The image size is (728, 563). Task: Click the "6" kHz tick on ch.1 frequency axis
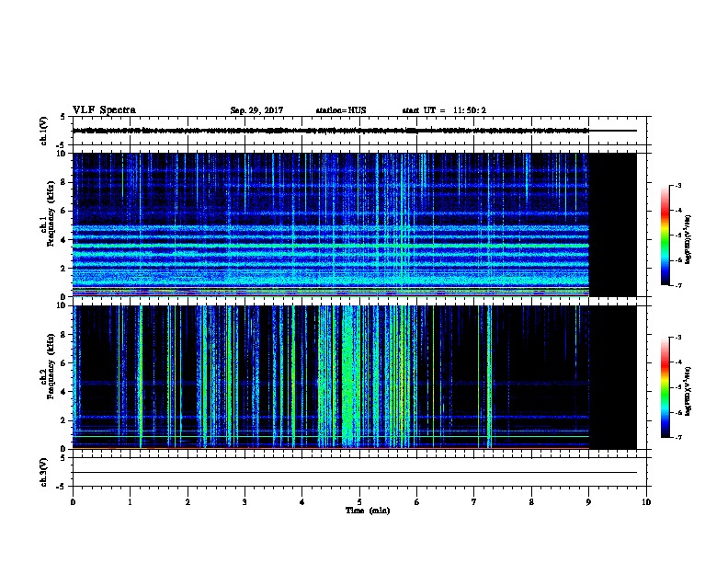[65, 211]
